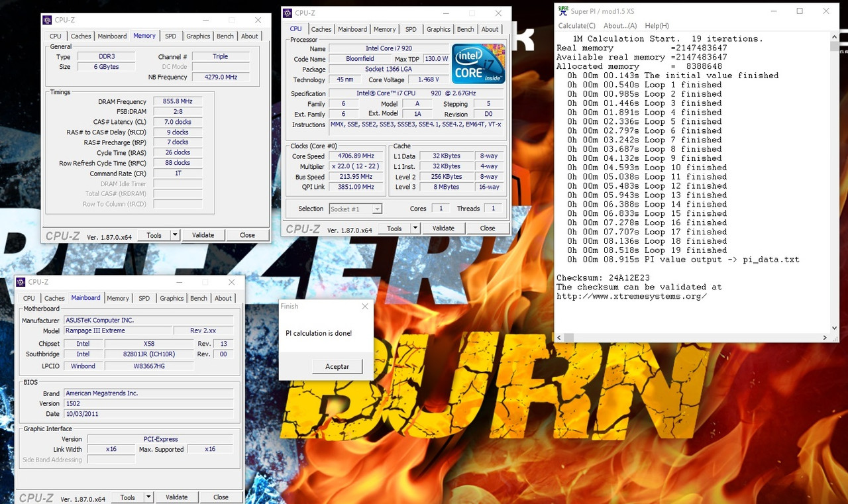Viewport: 848px width, 504px height.
Task: Open Graphics tab in CPU window
Action: (x=438, y=29)
